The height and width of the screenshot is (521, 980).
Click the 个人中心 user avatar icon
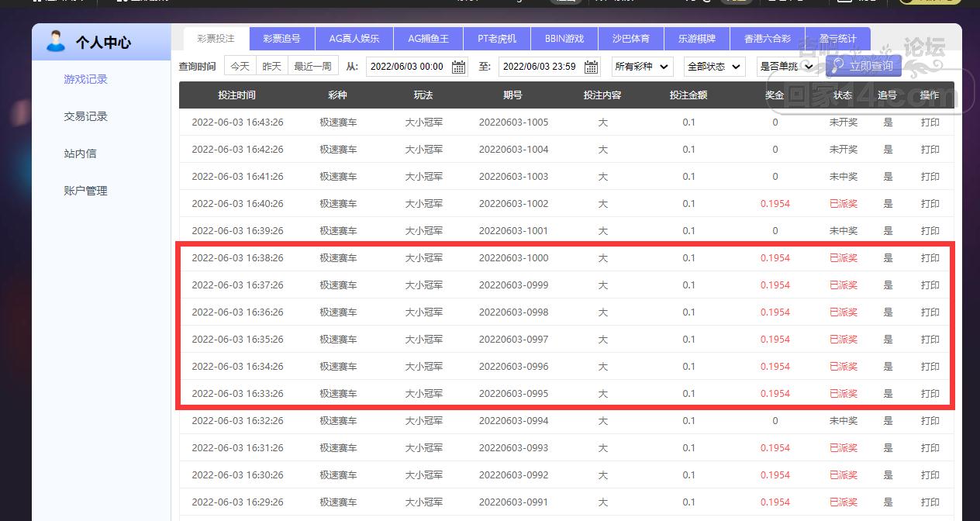[x=55, y=42]
